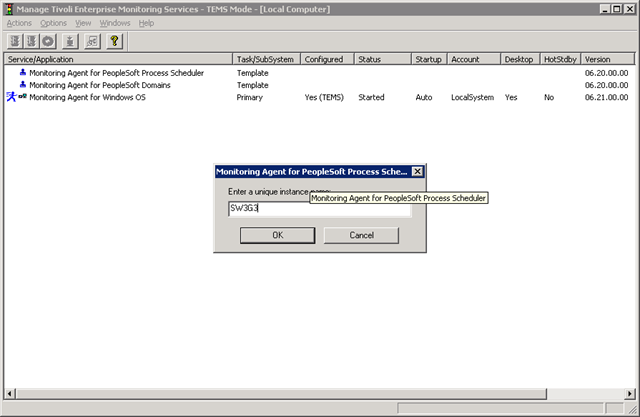Viewport: 640px width, 417px height.
Task: Confirm the instance name with OK
Action: click(278, 235)
